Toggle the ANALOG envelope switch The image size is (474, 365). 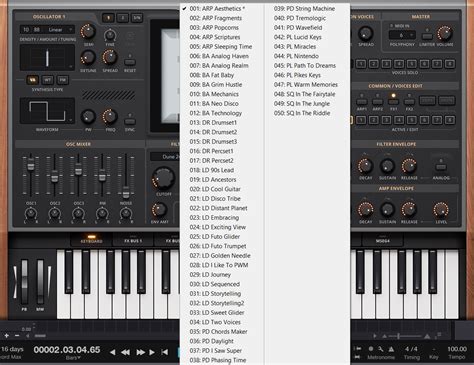441,167
